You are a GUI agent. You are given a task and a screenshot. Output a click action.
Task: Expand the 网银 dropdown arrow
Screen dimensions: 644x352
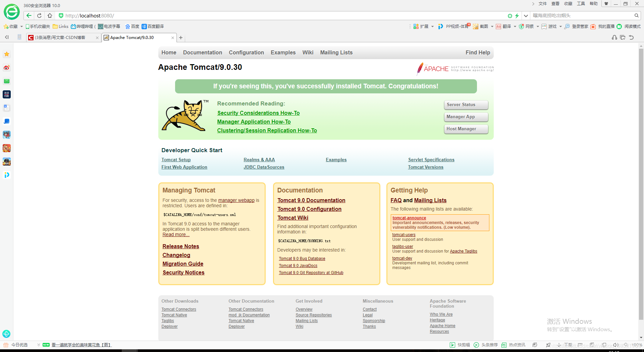tap(538, 27)
